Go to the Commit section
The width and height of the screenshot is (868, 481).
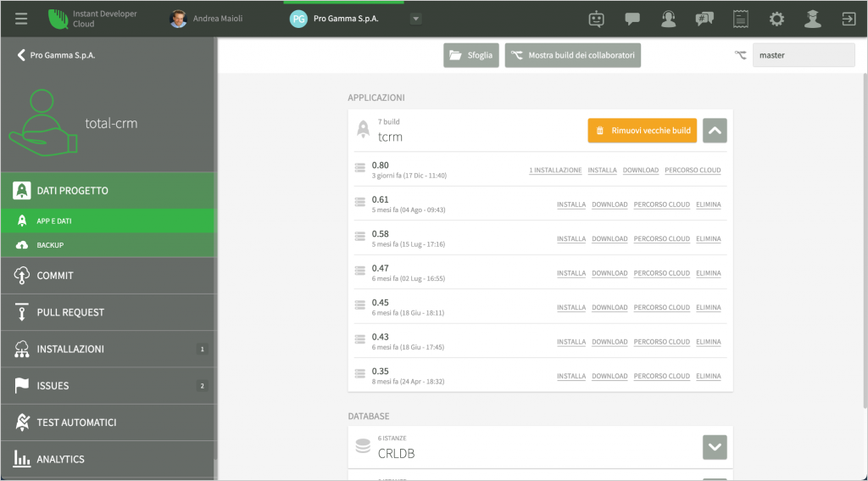108,276
